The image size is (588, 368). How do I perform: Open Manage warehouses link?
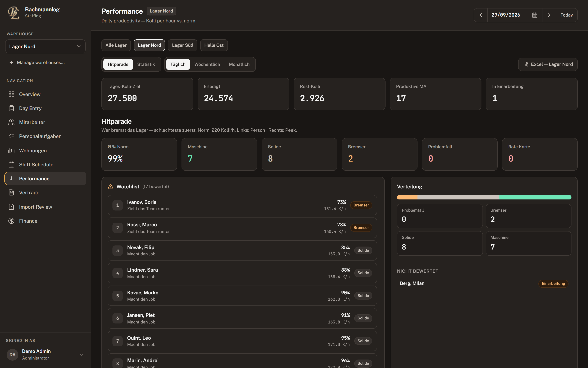(41, 63)
